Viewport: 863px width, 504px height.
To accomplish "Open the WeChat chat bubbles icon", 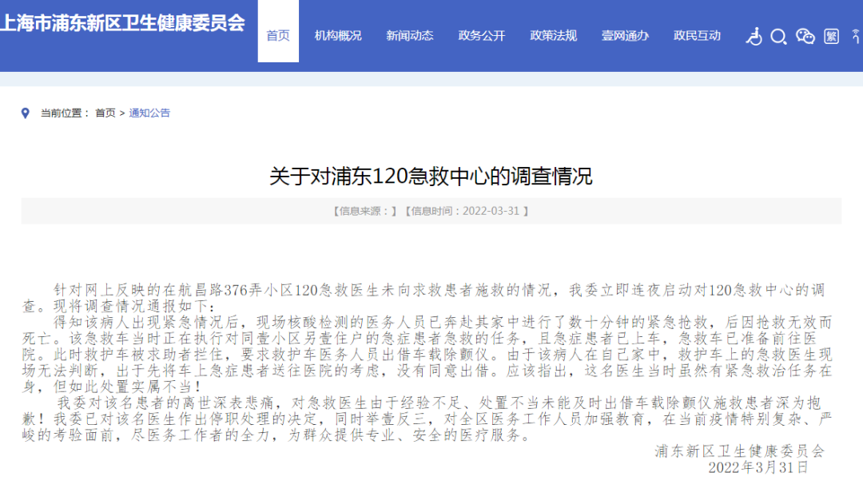I will coord(805,36).
